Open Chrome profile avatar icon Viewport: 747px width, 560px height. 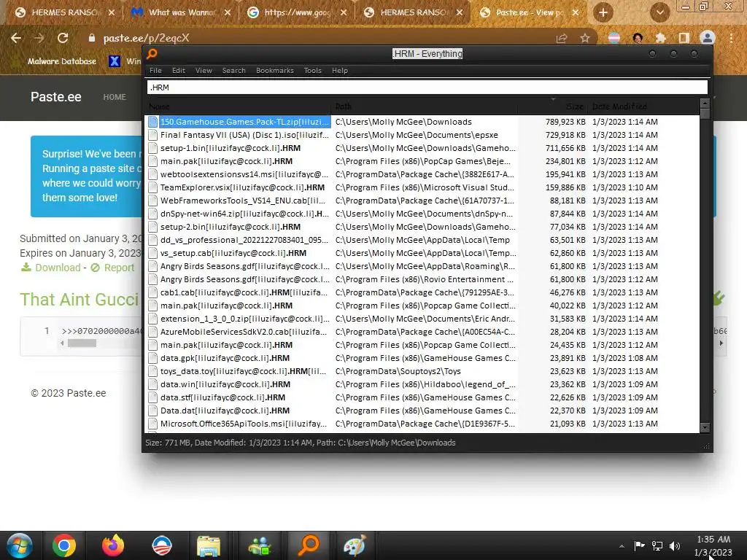click(x=708, y=38)
